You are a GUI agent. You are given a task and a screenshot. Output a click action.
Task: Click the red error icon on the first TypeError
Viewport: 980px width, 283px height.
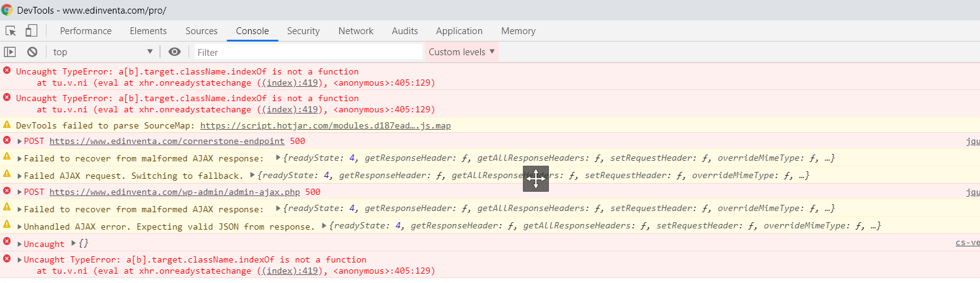[7, 71]
